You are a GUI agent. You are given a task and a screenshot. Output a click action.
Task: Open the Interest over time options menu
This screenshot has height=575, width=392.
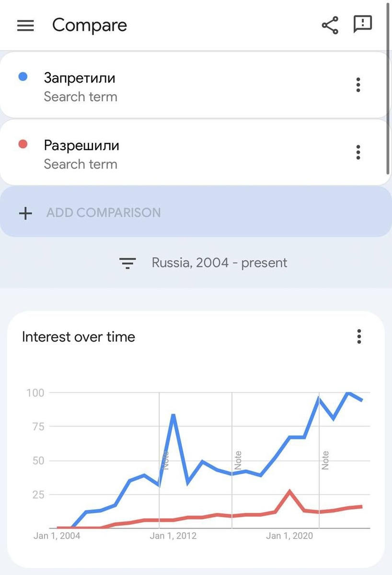pyautogui.click(x=359, y=336)
